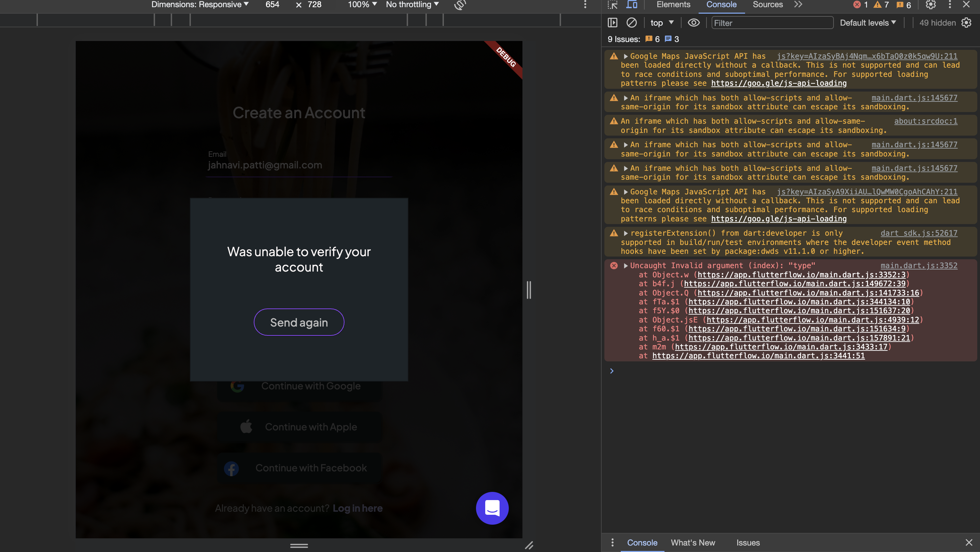The height and width of the screenshot is (552, 980).
Task: Open the "top" frame context dropdown
Action: coord(661,23)
